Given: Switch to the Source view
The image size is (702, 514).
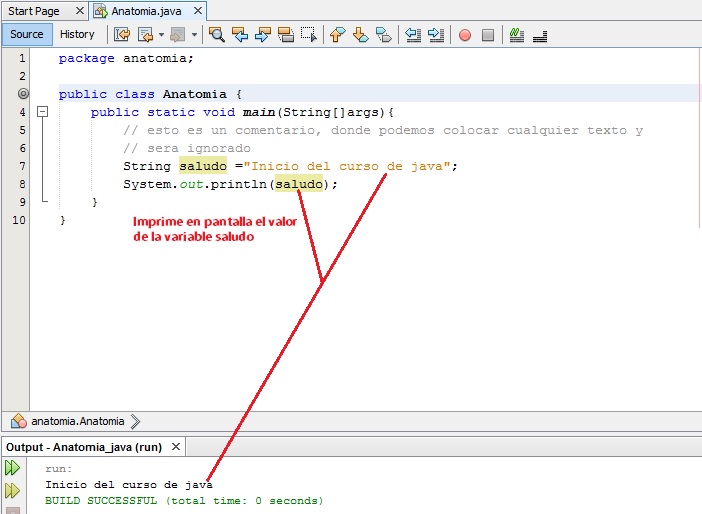Looking at the screenshot, I should (x=27, y=34).
